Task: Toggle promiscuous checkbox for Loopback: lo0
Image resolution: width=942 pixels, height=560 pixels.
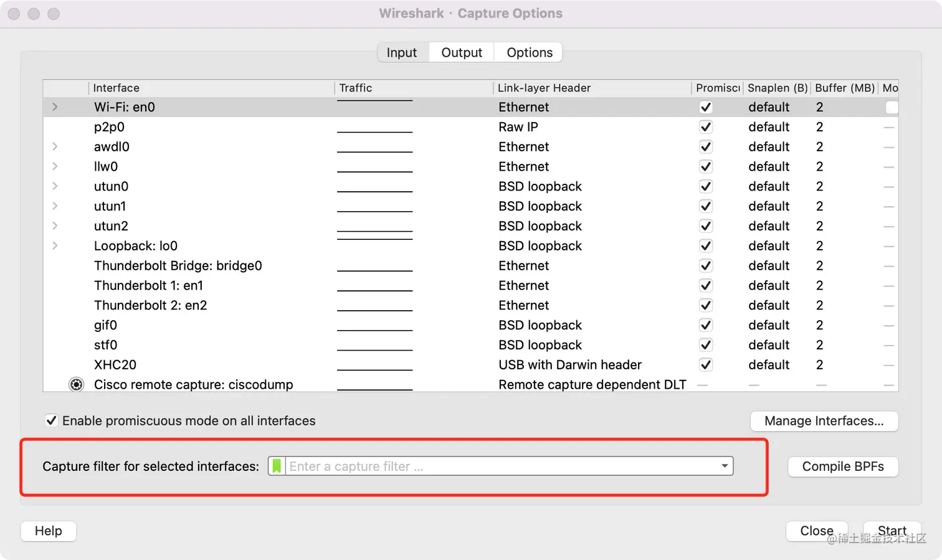Action: (x=705, y=245)
